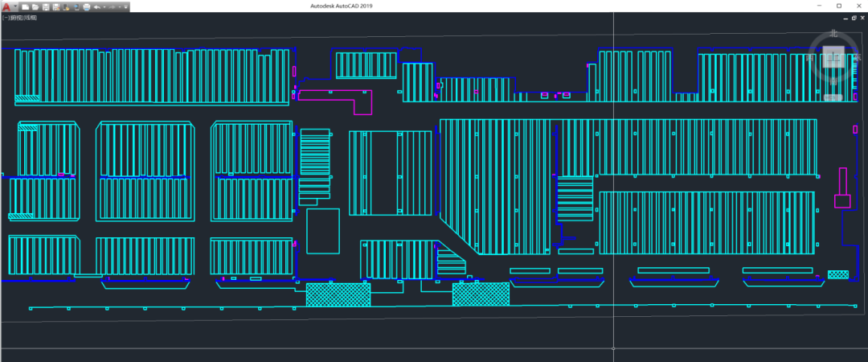
Task: Open the Undo history dropdown arrow
Action: coord(104,7)
